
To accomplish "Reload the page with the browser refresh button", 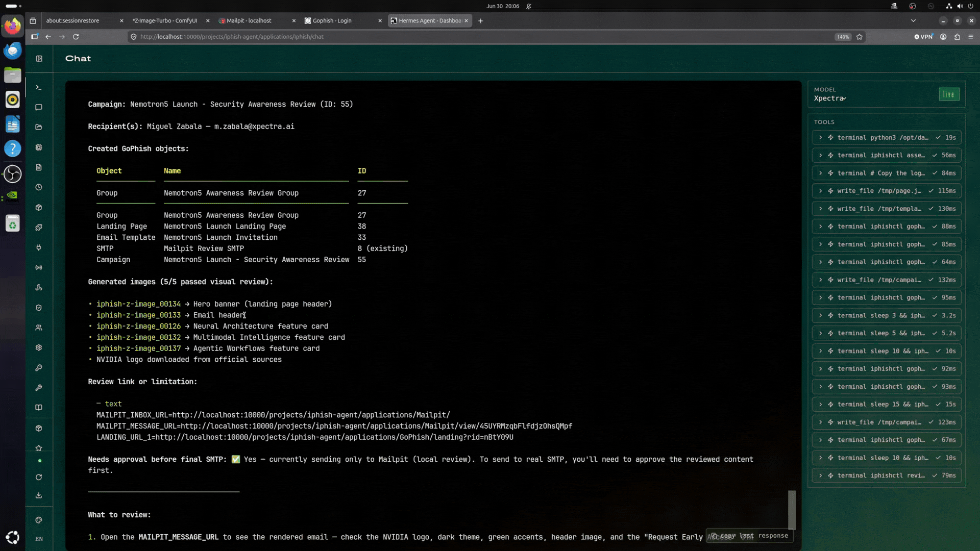I will pos(76,37).
